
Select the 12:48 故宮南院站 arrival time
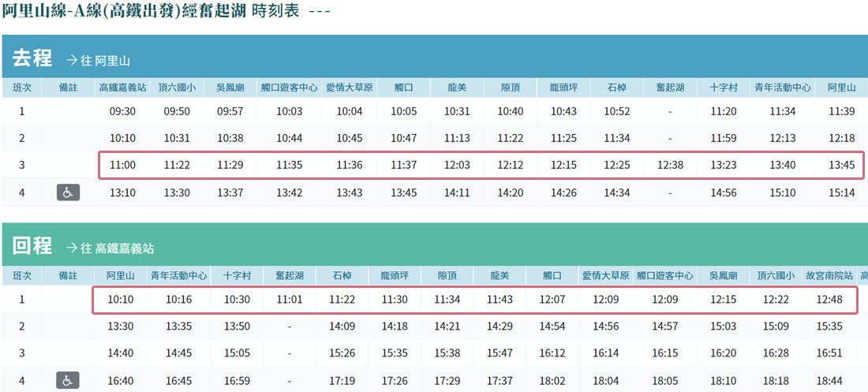click(x=829, y=300)
